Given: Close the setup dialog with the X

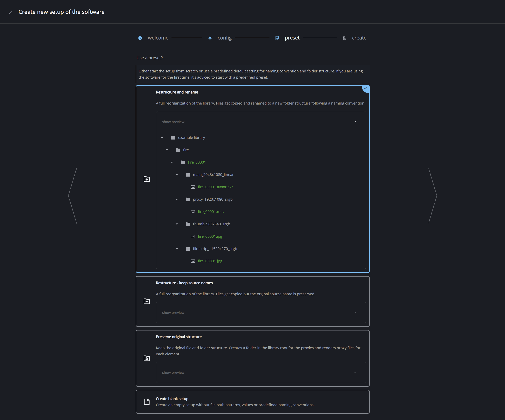Looking at the screenshot, I should point(10,13).
